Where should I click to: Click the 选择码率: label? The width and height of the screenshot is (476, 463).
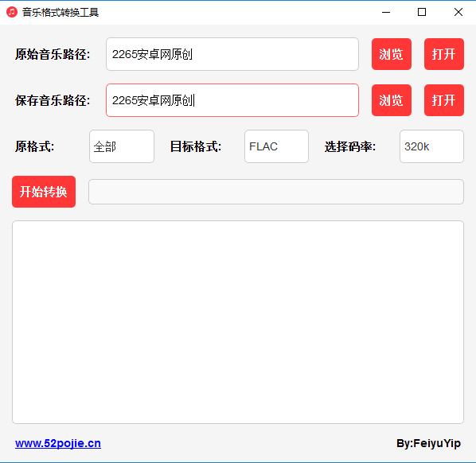(x=350, y=147)
